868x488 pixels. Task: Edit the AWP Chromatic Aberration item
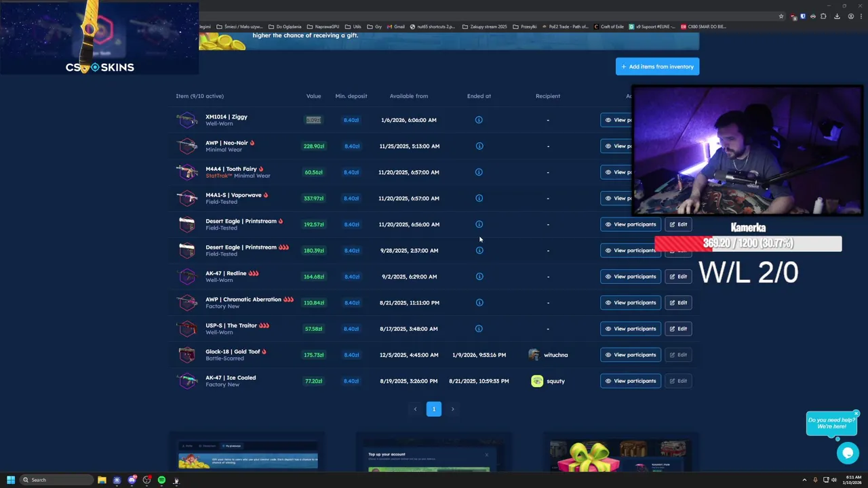678,302
